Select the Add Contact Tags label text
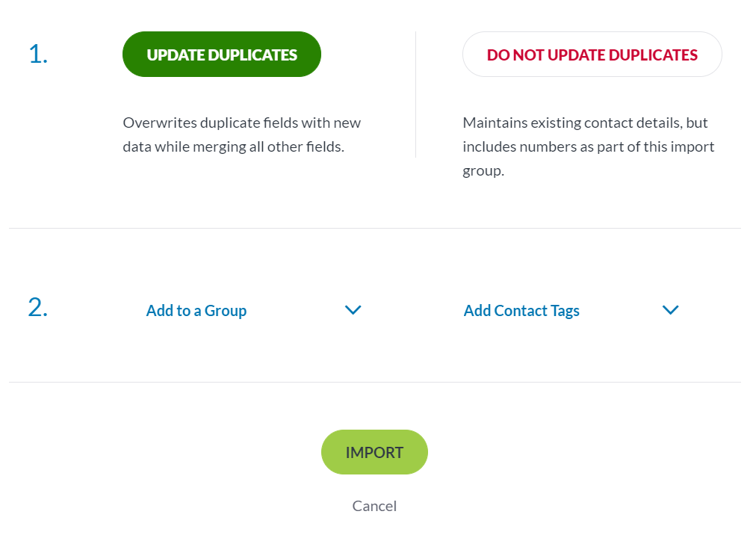The width and height of the screenshot is (756, 535). coord(521,310)
